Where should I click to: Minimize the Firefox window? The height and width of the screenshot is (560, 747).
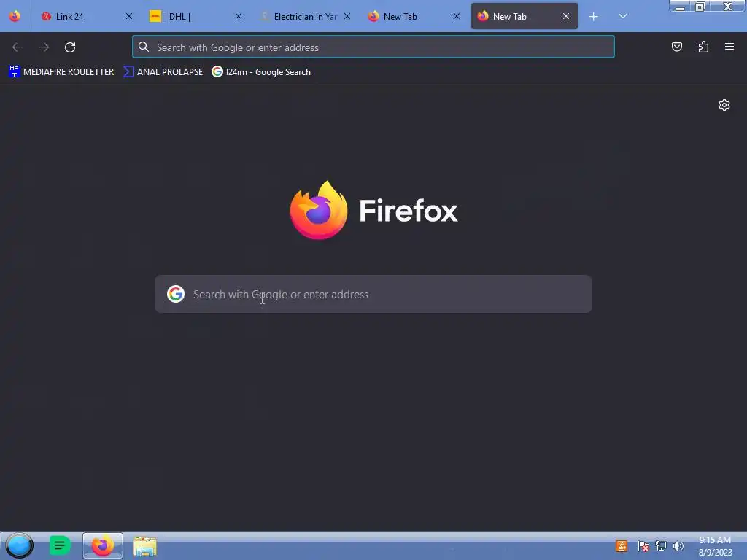[x=681, y=6]
